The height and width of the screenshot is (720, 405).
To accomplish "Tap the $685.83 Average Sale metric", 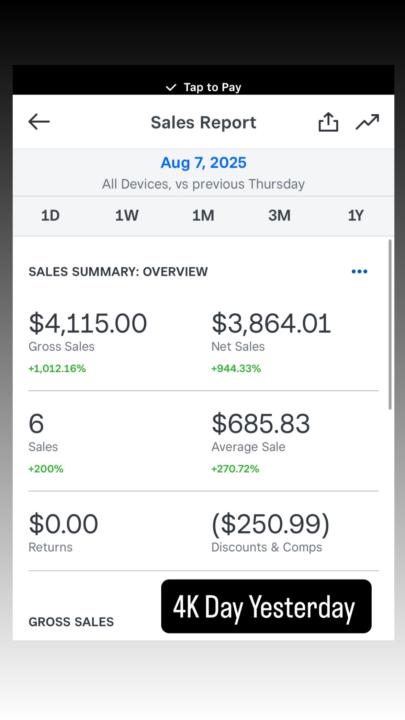I will [261, 423].
